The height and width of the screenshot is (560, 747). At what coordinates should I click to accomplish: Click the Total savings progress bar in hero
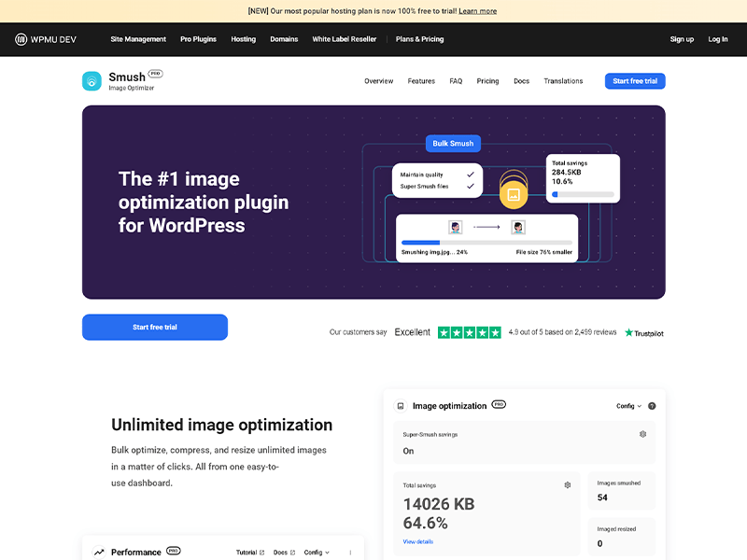point(583,194)
